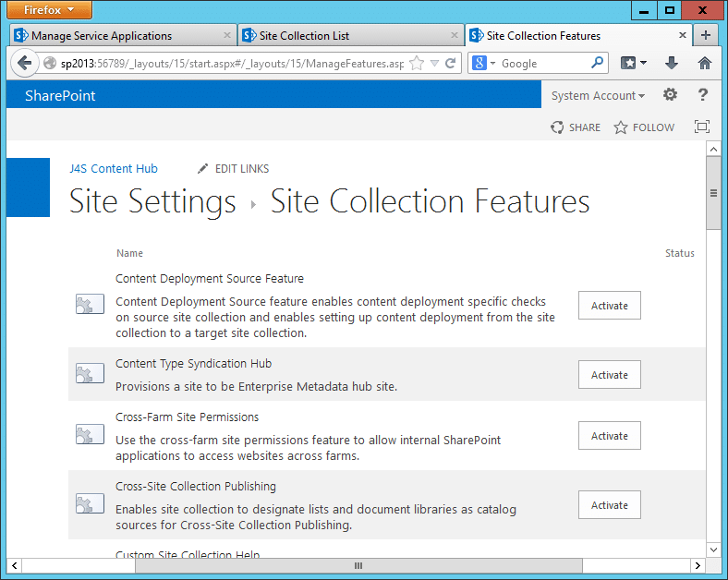This screenshot has width=728, height=580.
Task: Click the horizontal scrollbar thumb
Action: tap(358, 565)
